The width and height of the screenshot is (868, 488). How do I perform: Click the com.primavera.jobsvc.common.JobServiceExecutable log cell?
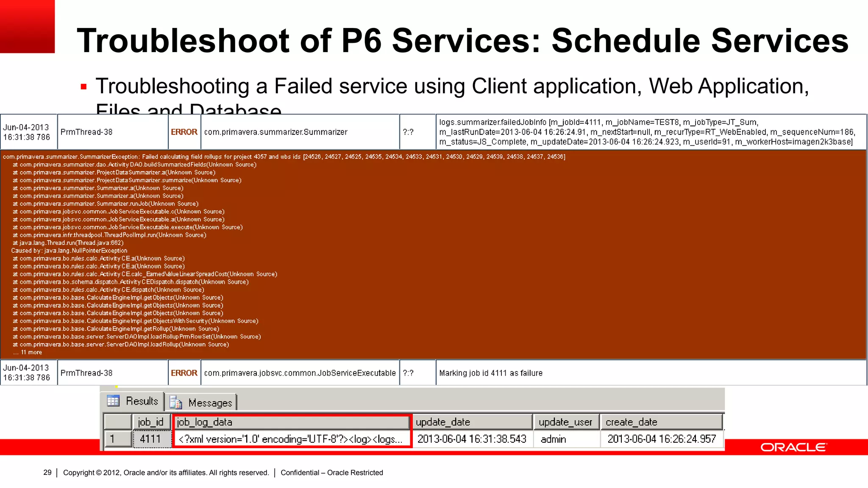tap(300, 373)
